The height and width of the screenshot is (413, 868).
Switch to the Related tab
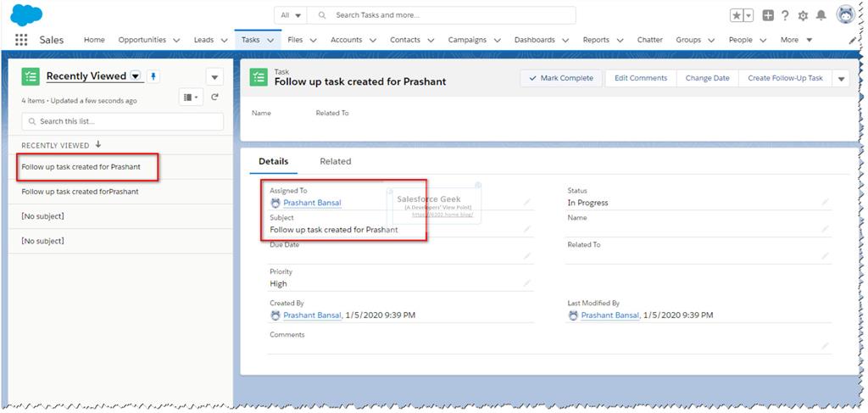(x=336, y=162)
